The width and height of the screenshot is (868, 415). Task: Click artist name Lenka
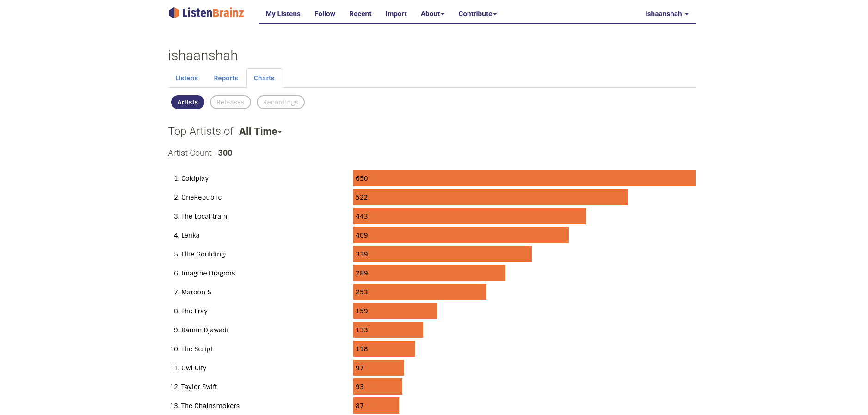coord(190,235)
